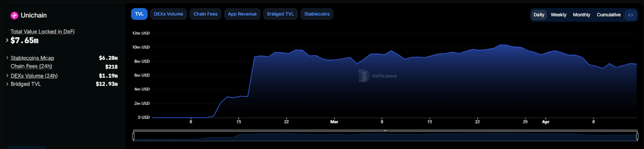Select the TVL chart tab

pyautogui.click(x=139, y=14)
